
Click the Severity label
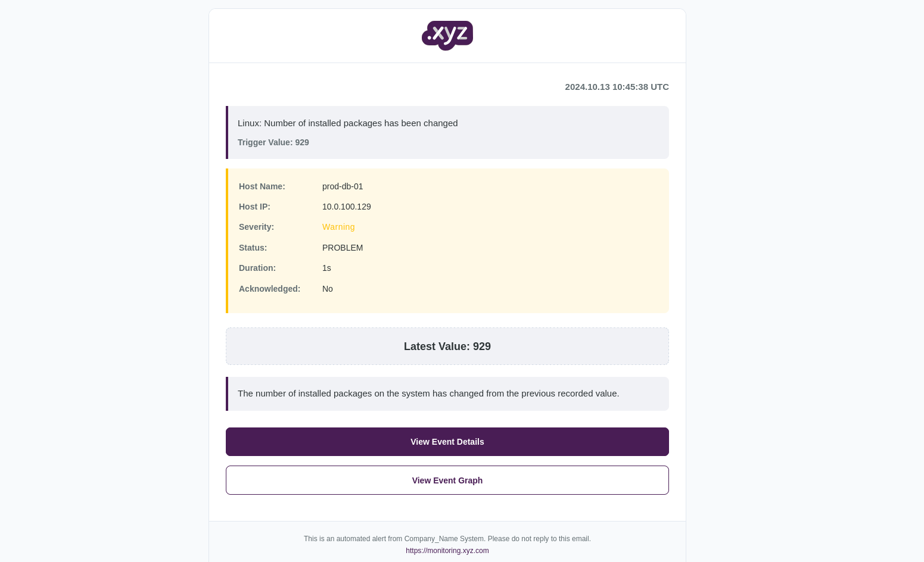(x=257, y=227)
